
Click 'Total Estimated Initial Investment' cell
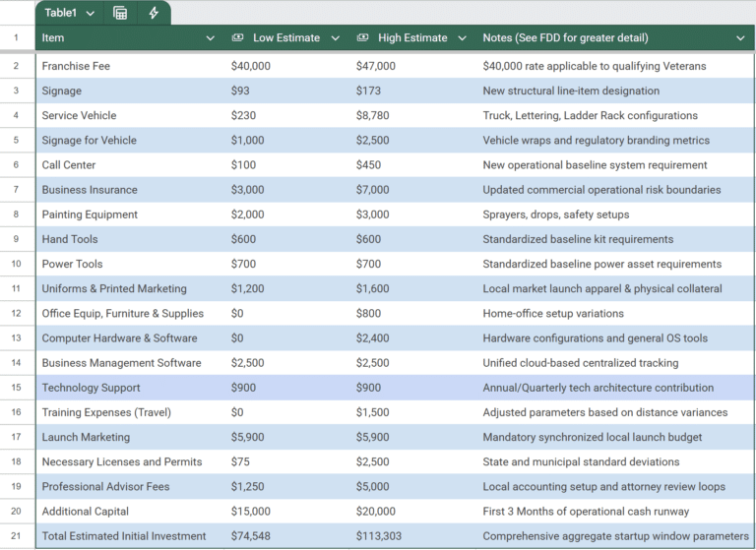[130, 536]
